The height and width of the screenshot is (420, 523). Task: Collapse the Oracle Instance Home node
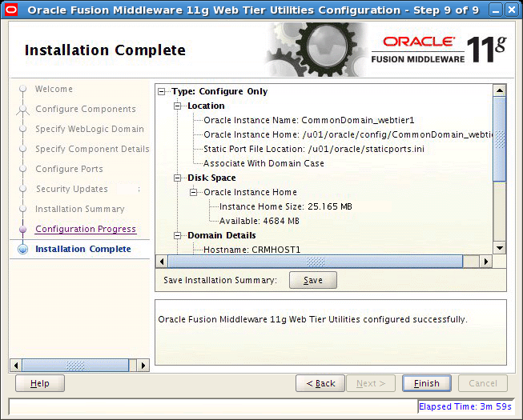pyautogui.click(x=194, y=192)
